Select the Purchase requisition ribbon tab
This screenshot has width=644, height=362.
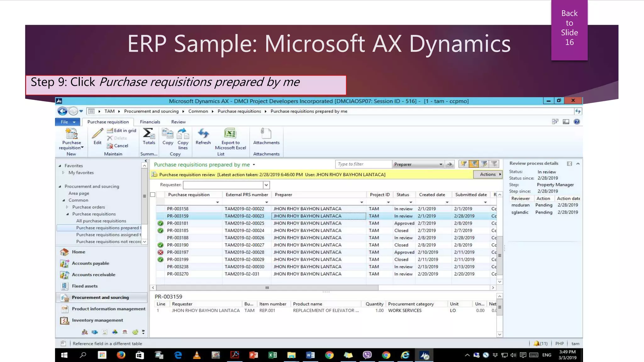tap(108, 122)
